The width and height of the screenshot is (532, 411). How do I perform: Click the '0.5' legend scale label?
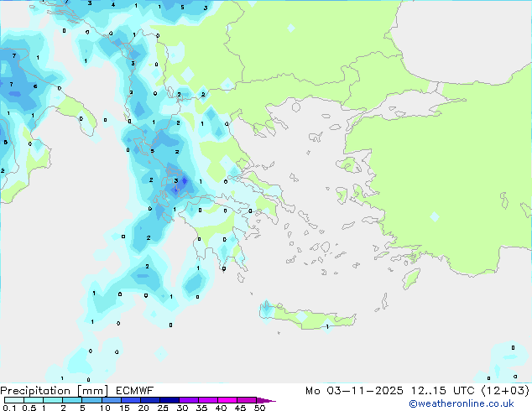tap(29, 408)
